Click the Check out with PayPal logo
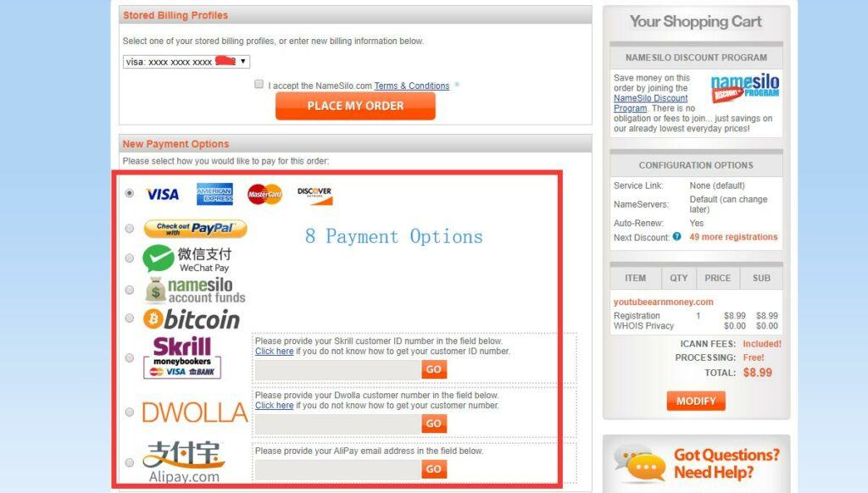The image size is (868, 493). (x=196, y=229)
